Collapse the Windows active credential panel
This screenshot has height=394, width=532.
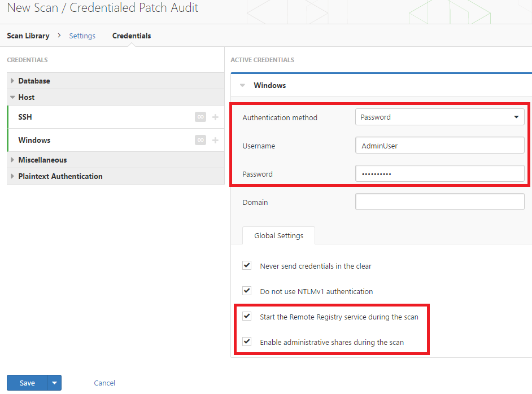tap(242, 85)
